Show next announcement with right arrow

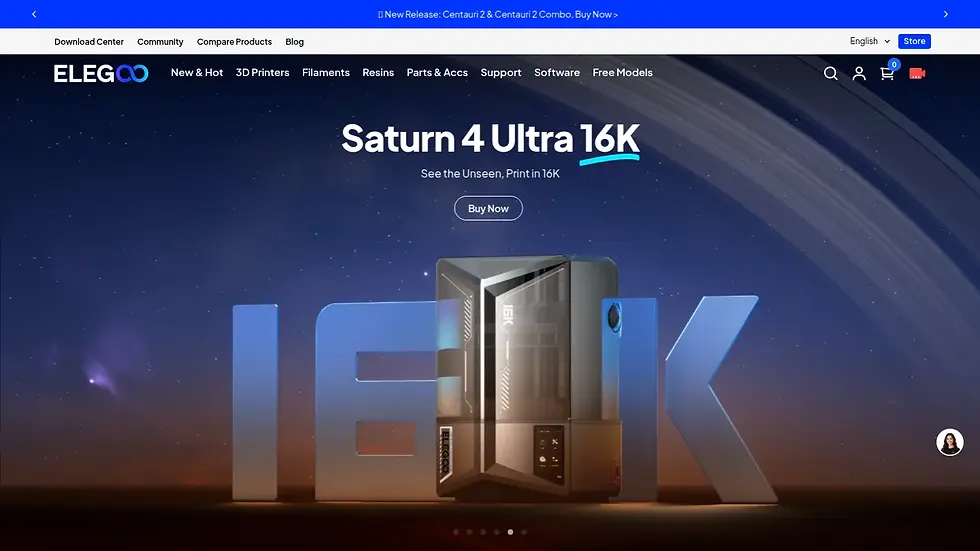click(946, 14)
